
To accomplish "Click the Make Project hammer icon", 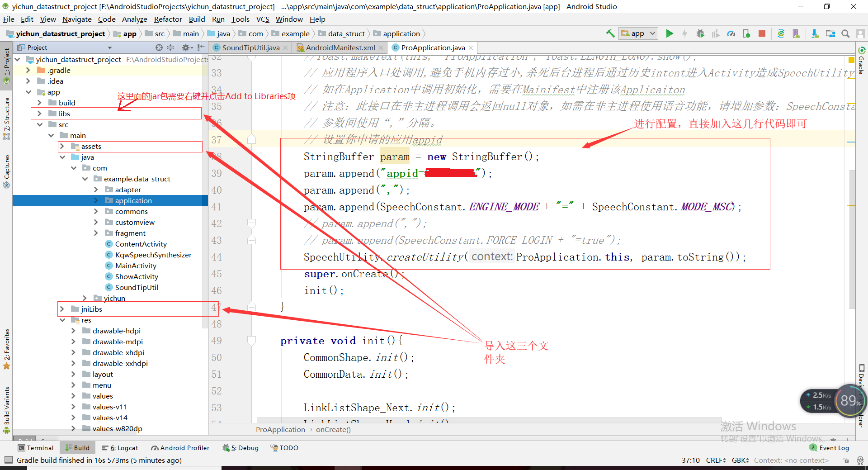I will click(610, 33).
